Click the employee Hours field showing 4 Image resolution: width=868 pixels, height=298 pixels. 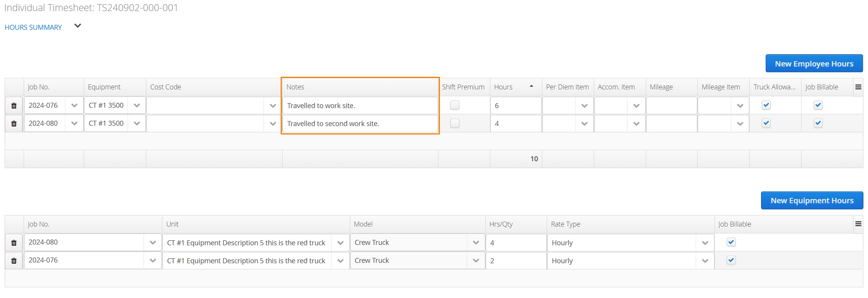pos(516,123)
